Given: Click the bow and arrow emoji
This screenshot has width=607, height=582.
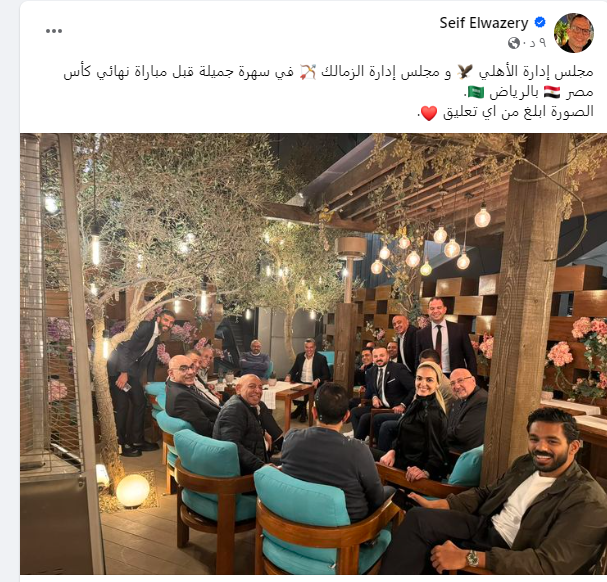Looking at the screenshot, I should coord(309,72).
